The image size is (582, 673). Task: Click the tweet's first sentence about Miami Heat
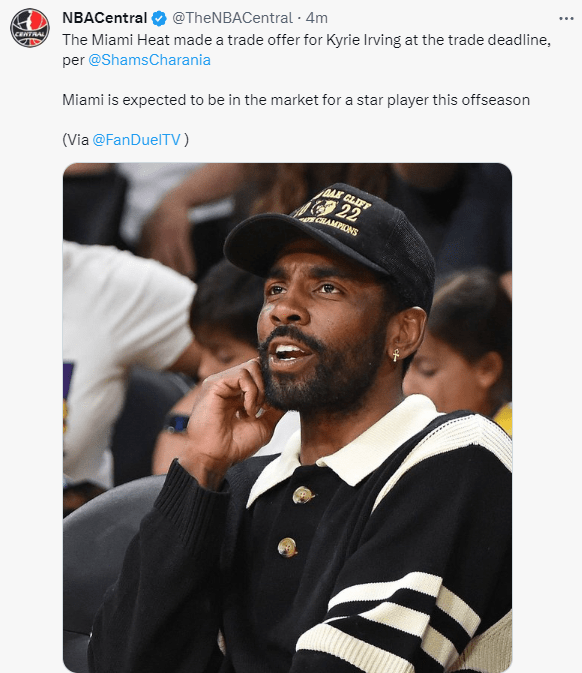(x=306, y=40)
